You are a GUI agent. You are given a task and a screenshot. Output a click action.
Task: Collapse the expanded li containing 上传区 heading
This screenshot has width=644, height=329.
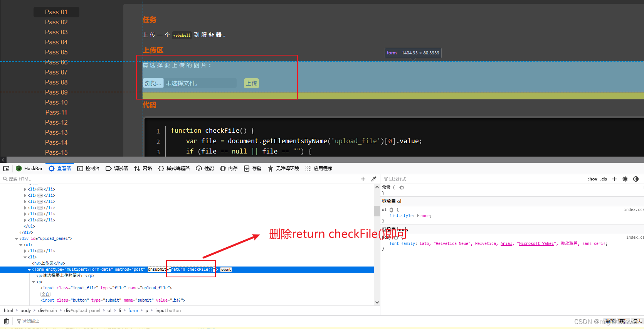tap(25, 257)
